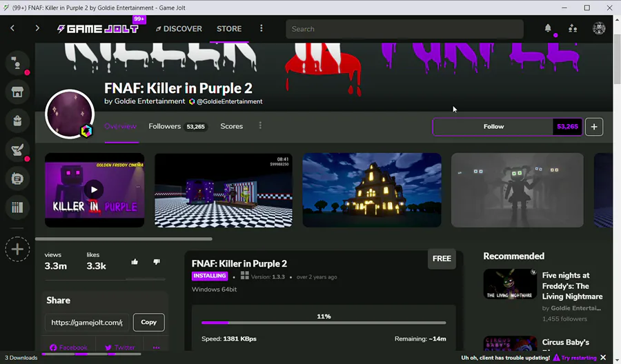The width and height of the screenshot is (621, 364).
Task: Go back with the left arrow
Action: tap(12, 28)
